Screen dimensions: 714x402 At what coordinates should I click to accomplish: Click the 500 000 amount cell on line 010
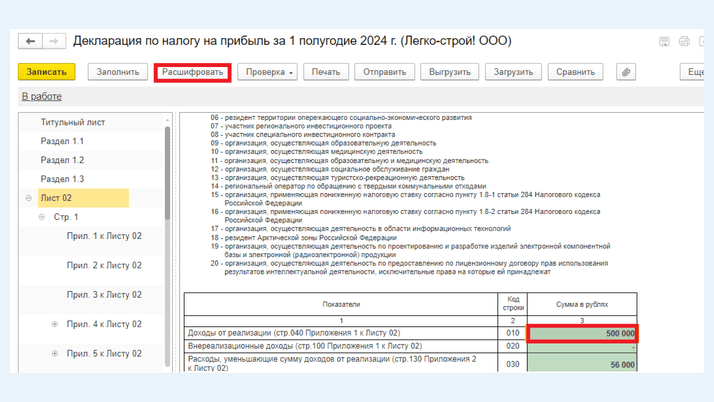[582, 333]
